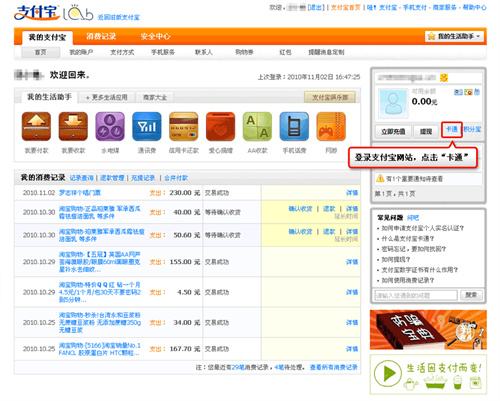Open the item title of the 2010.11.02 record

tap(80, 193)
